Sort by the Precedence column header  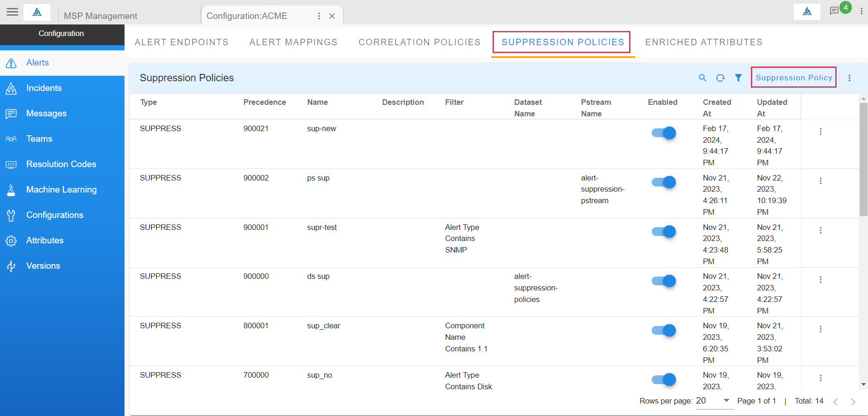click(x=264, y=102)
